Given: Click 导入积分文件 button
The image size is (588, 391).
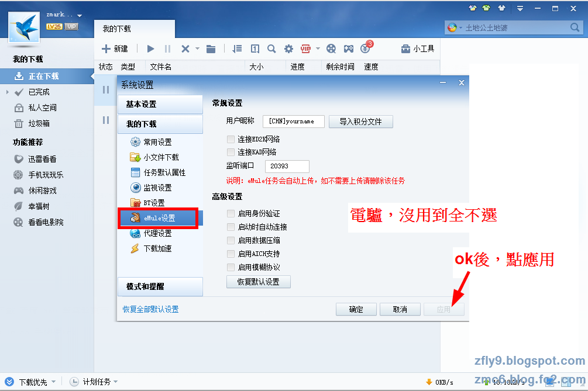Looking at the screenshot, I should [361, 122].
